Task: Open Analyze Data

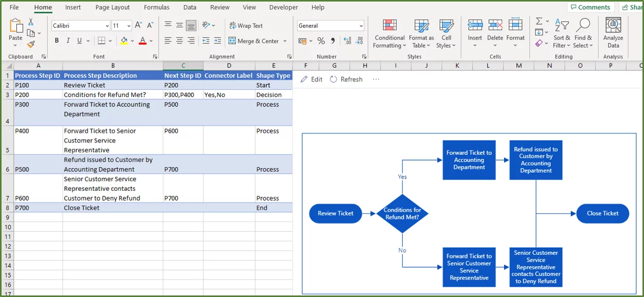Action: pos(613,33)
